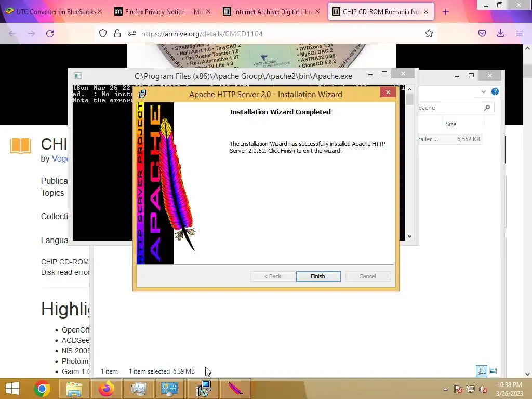Click the disabled Cancel button in the wizard
This screenshot has height=399, width=532.
pyautogui.click(x=367, y=276)
